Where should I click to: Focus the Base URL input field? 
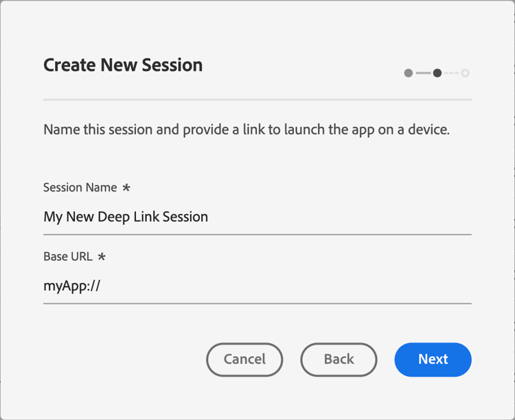(x=257, y=286)
